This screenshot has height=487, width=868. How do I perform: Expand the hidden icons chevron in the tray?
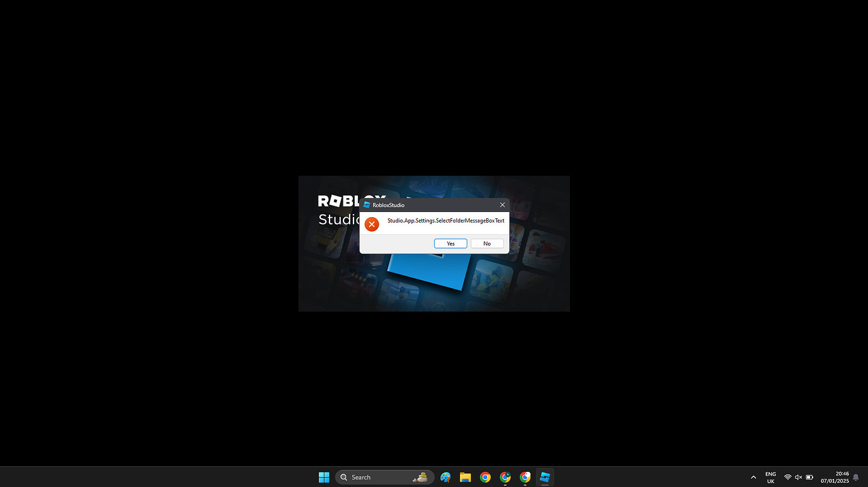pyautogui.click(x=754, y=476)
